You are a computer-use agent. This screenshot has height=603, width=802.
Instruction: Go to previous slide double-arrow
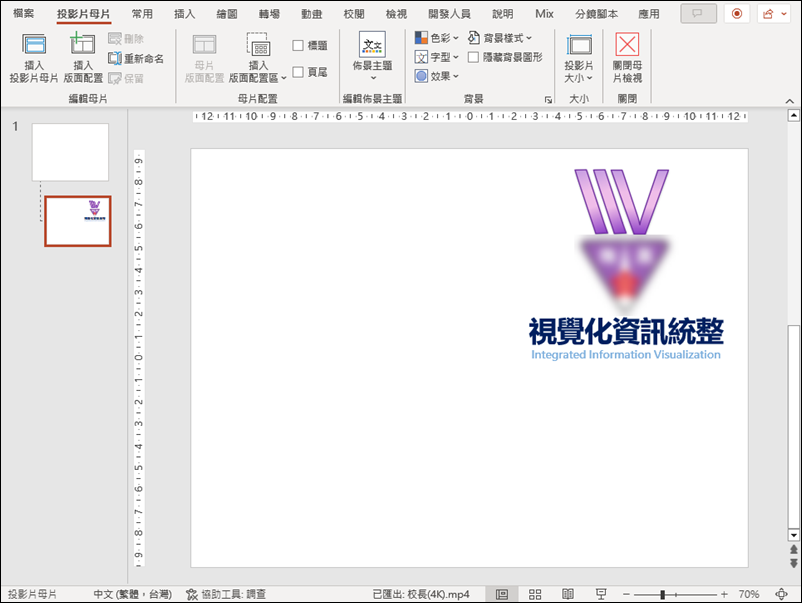coord(793,549)
